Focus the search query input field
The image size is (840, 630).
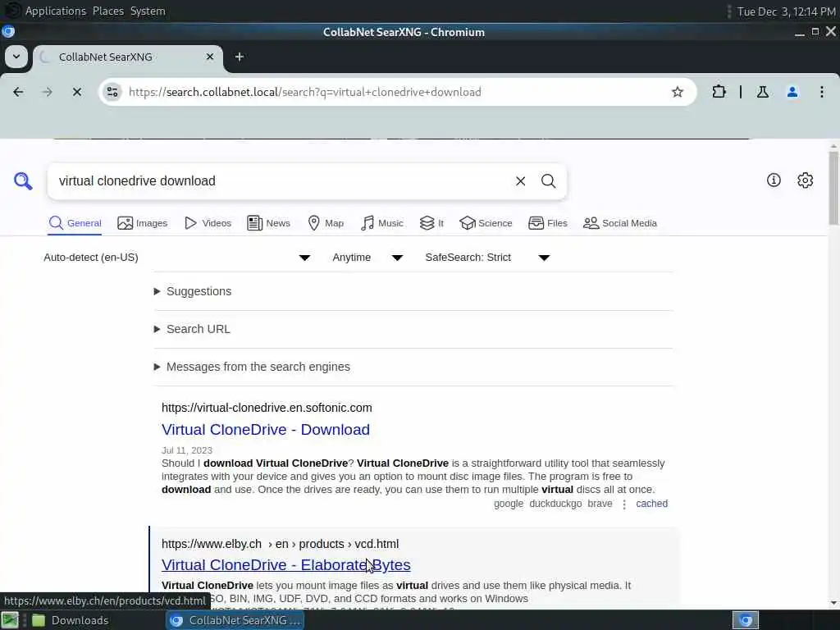(281, 181)
